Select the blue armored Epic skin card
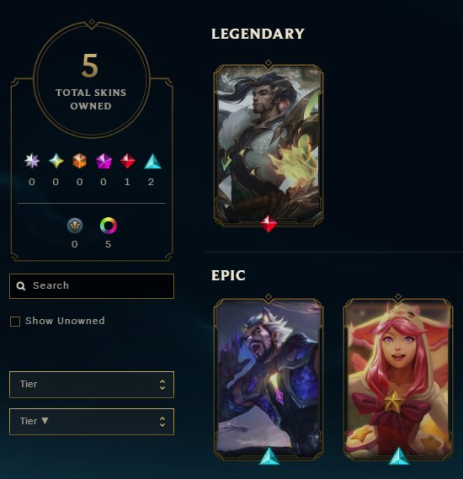This screenshot has height=479, width=463. coord(268,379)
